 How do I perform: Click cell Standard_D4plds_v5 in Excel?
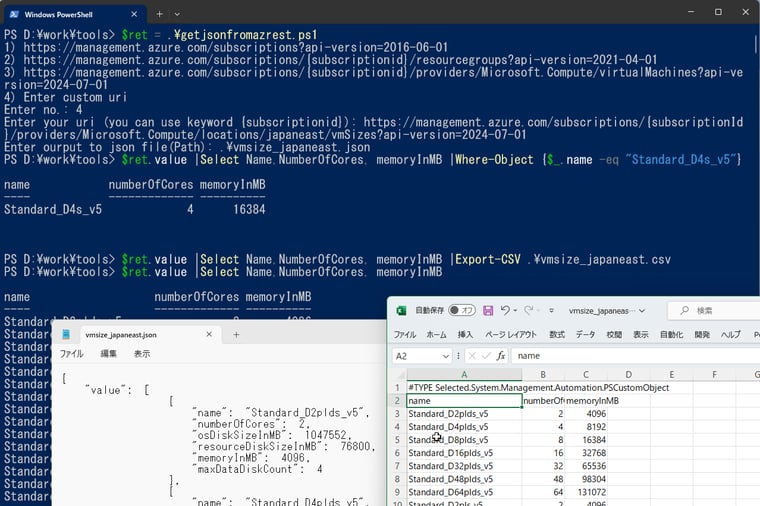point(464,427)
